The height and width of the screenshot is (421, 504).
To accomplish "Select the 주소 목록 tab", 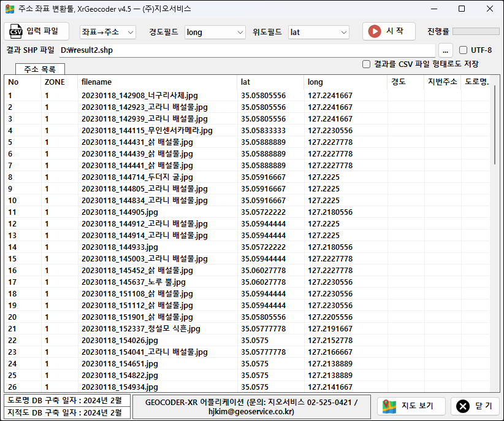I will [x=40, y=69].
